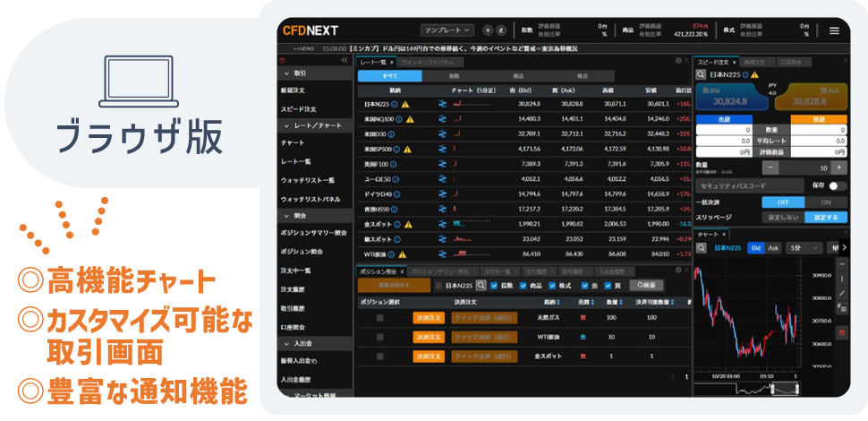
Task: Click 決済注文 button for 金スポット row
Action: click(429, 356)
